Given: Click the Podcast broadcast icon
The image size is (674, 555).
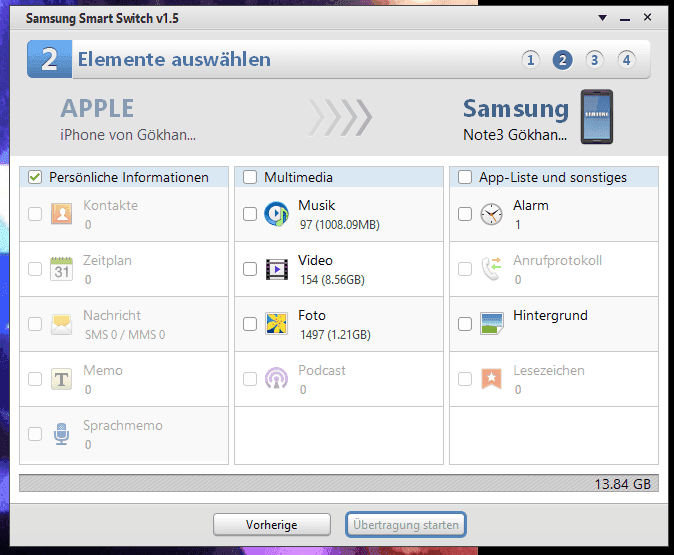Looking at the screenshot, I should pyautogui.click(x=276, y=378).
